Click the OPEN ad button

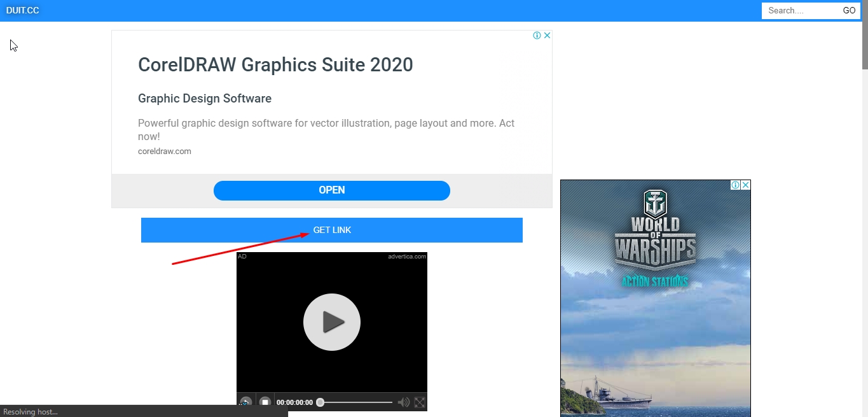click(x=332, y=190)
